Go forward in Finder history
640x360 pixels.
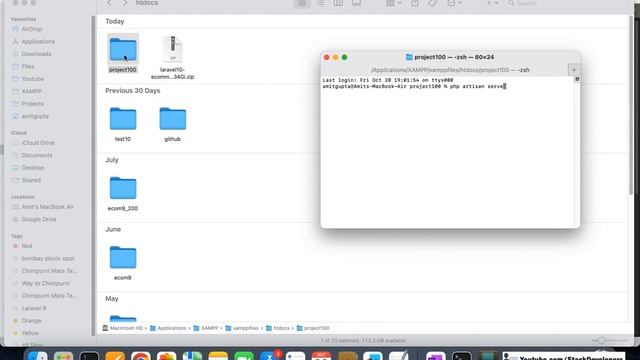[x=125, y=3]
